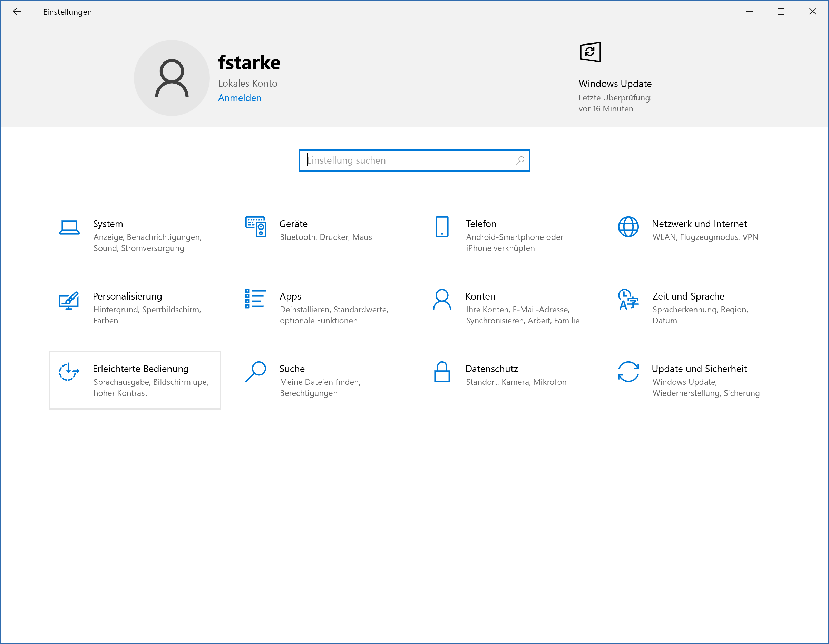Click the Apps list icon
The height and width of the screenshot is (644, 829).
point(255,299)
